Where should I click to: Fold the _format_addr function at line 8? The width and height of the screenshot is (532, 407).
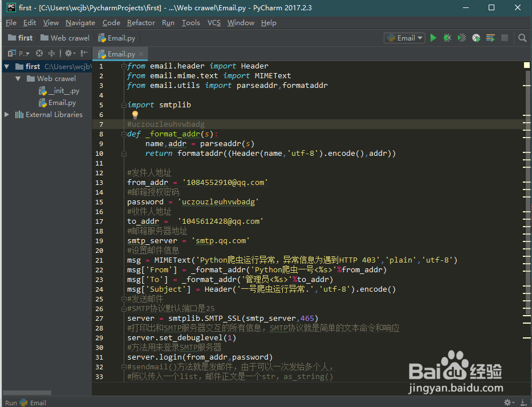124,134
